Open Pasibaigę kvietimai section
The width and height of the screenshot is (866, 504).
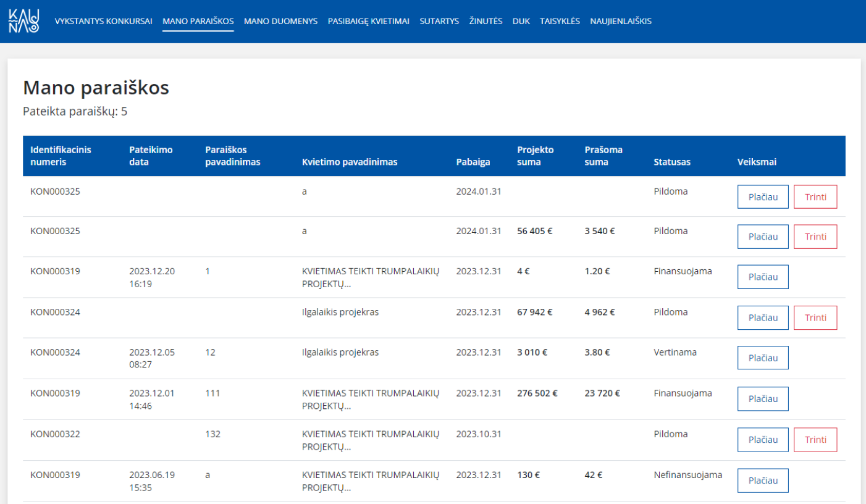(368, 21)
